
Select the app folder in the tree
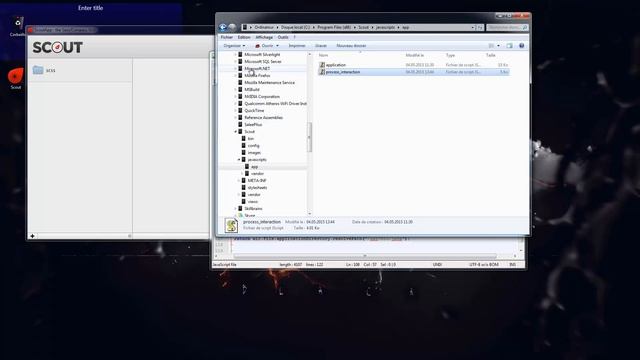pyautogui.click(x=254, y=167)
